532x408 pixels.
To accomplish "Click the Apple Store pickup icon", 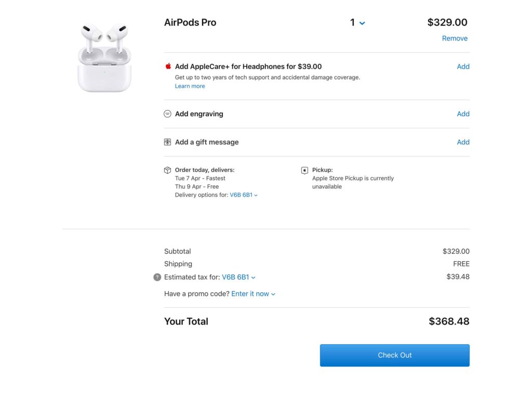I will (304, 170).
